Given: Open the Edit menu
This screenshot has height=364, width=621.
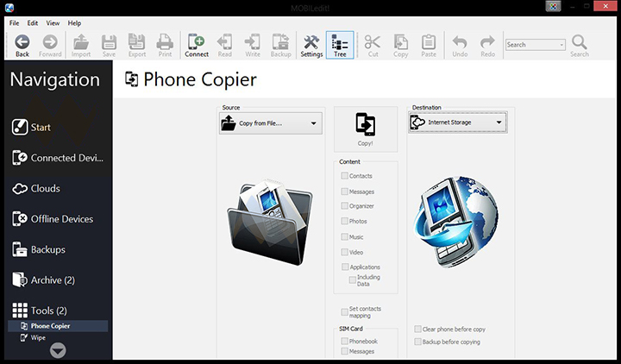Looking at the screenshot, I should pyautogui.click(x=33, y=23).
